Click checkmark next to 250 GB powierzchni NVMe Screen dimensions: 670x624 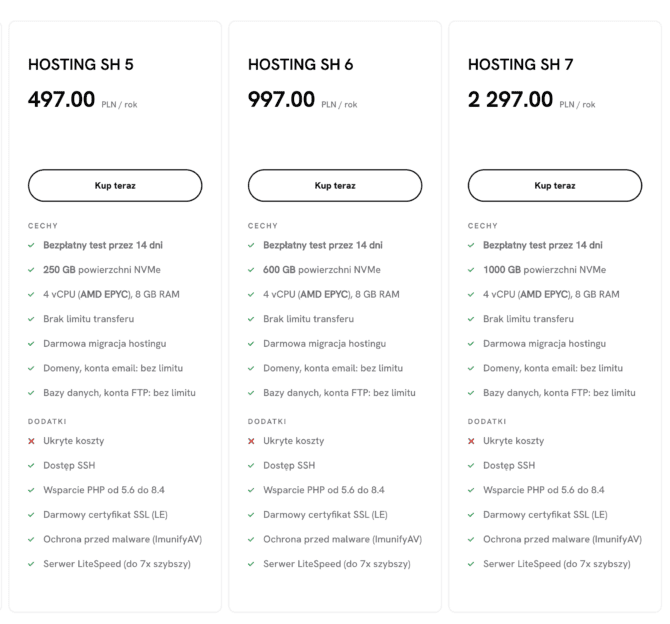[32, 270]
